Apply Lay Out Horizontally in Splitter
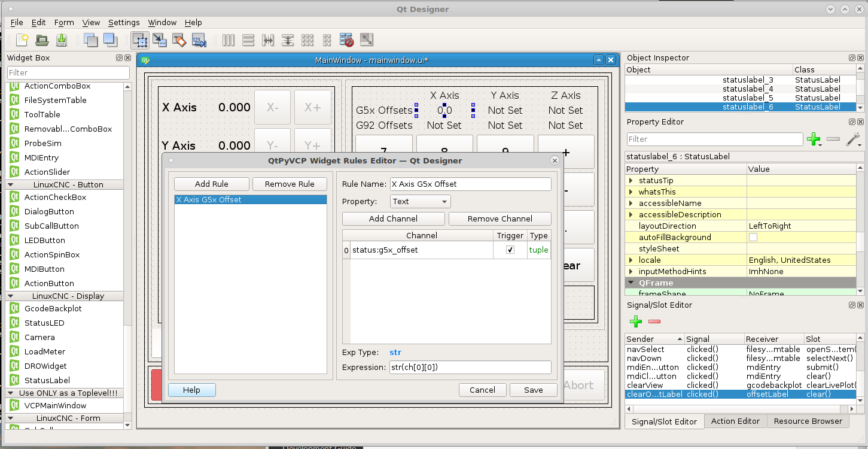868x449 pixels. [268, 40]
